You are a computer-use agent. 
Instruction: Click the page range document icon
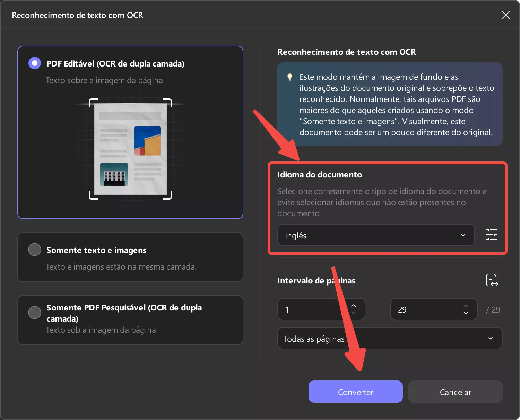click(x=492, y=280)
